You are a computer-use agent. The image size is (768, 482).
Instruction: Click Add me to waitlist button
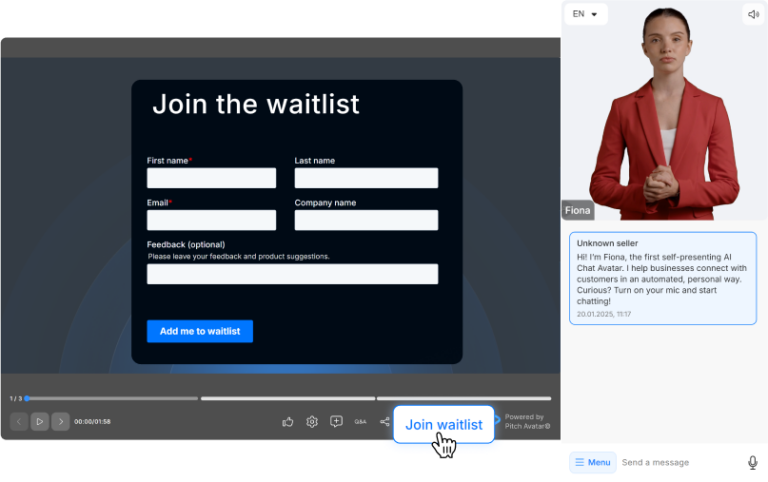pos(200,331)
